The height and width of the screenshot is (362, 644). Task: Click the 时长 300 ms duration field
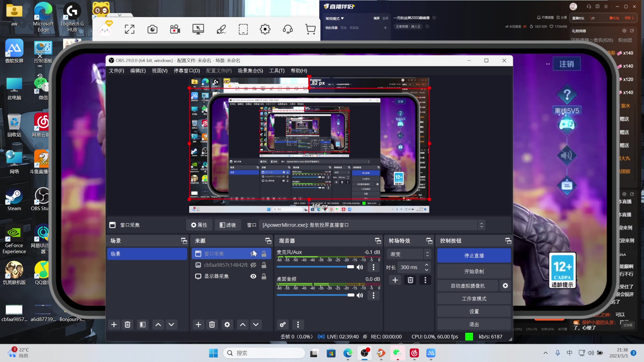tap(414, 267)
